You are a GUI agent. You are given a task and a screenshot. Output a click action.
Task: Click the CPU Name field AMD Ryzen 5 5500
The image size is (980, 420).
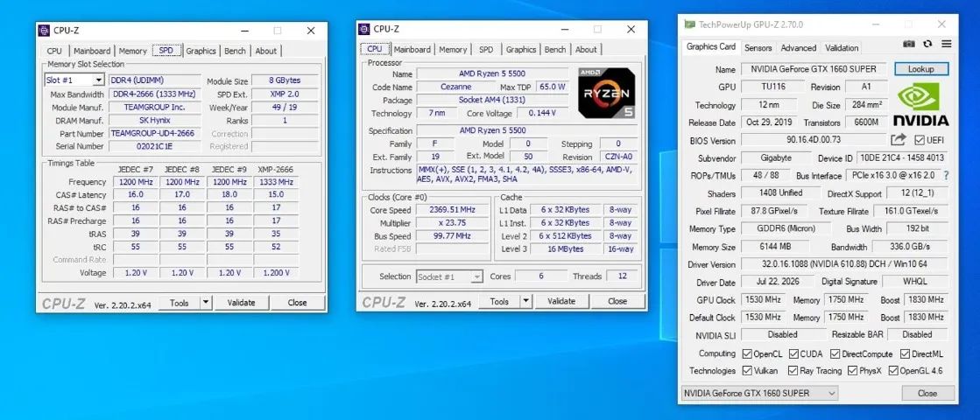pyautogui.click(x=492, y=73)
